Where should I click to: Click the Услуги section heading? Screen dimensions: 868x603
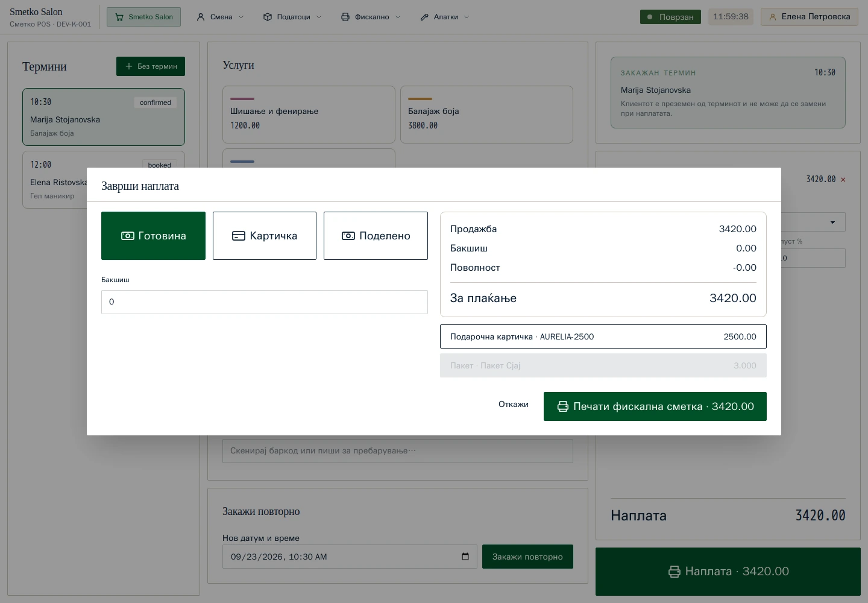pos(238,65)
